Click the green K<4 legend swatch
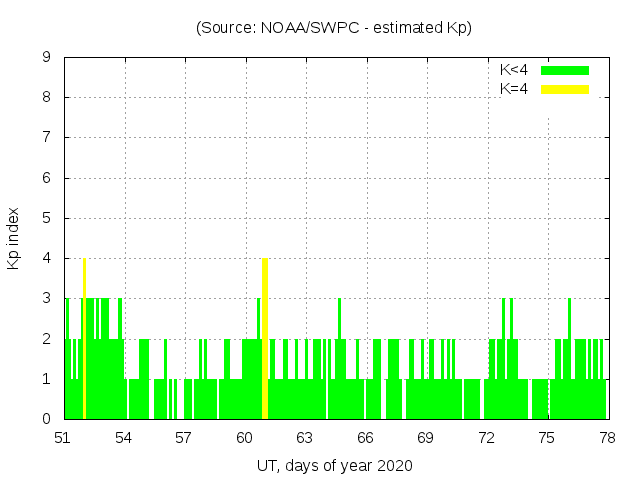The image size is (640, 480). [x=565, y=70]
